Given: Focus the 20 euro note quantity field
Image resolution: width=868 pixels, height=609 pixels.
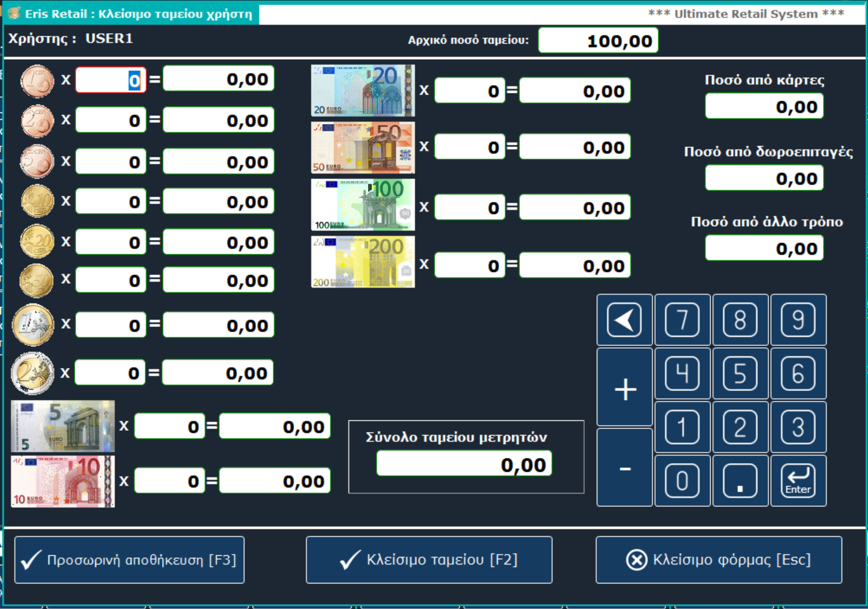Looking at the screenshot, I should pos(470,91).
